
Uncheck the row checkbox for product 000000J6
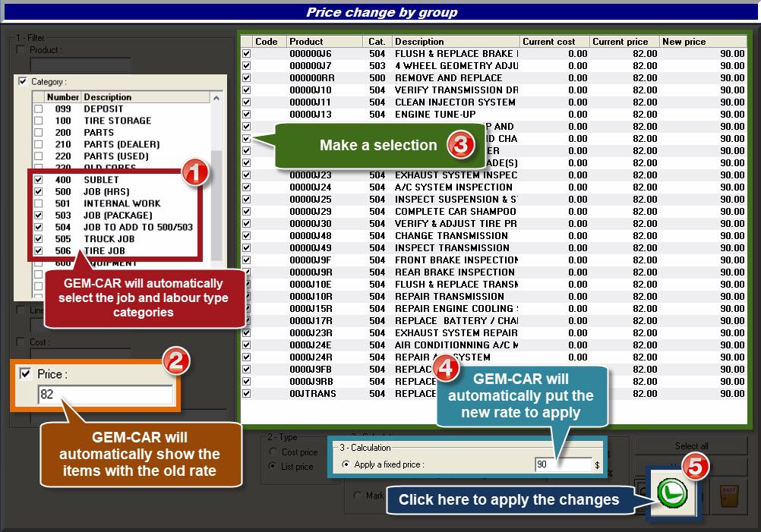pos(247,53)
